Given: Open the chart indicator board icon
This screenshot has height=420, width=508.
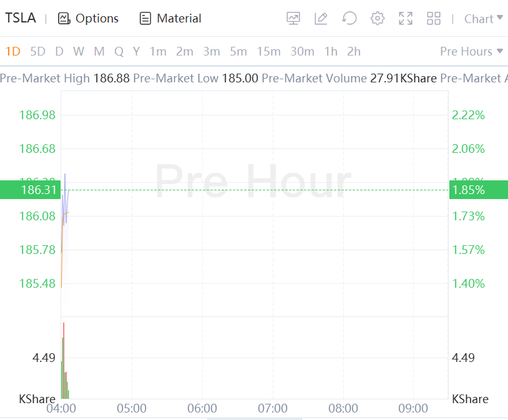Looking at the screenshot, I should [293, 19].
